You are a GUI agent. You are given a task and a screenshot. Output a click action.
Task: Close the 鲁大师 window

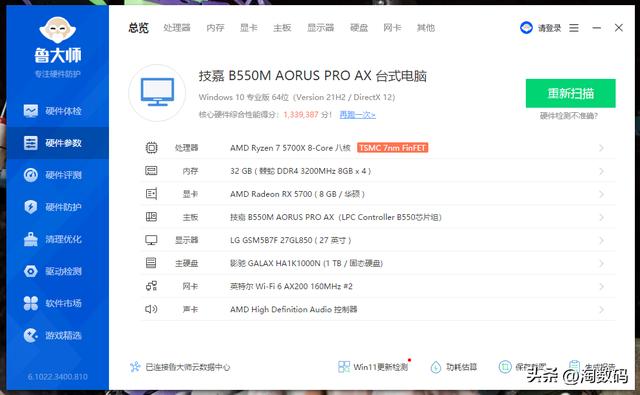619,28
